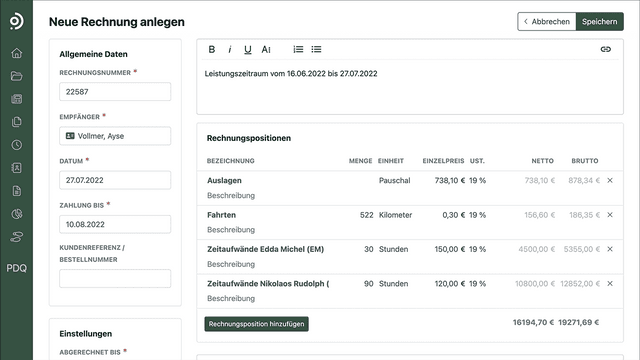The height and width of the screenshot is (360, 640).
Task: Open the Pauschal unit of Auslagen
Action: (x=394, y=180)
